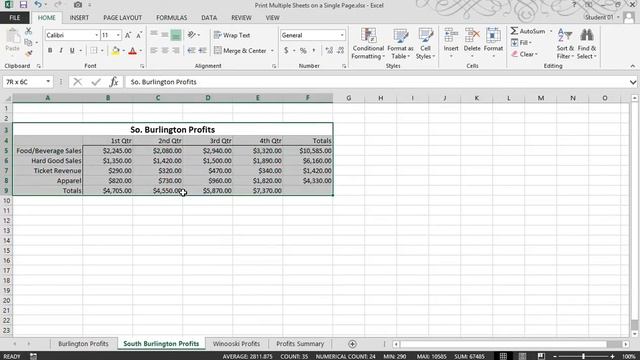Decrease font size with the smaller A icon
Screen dimensions: 640x360
pos(139,35)
